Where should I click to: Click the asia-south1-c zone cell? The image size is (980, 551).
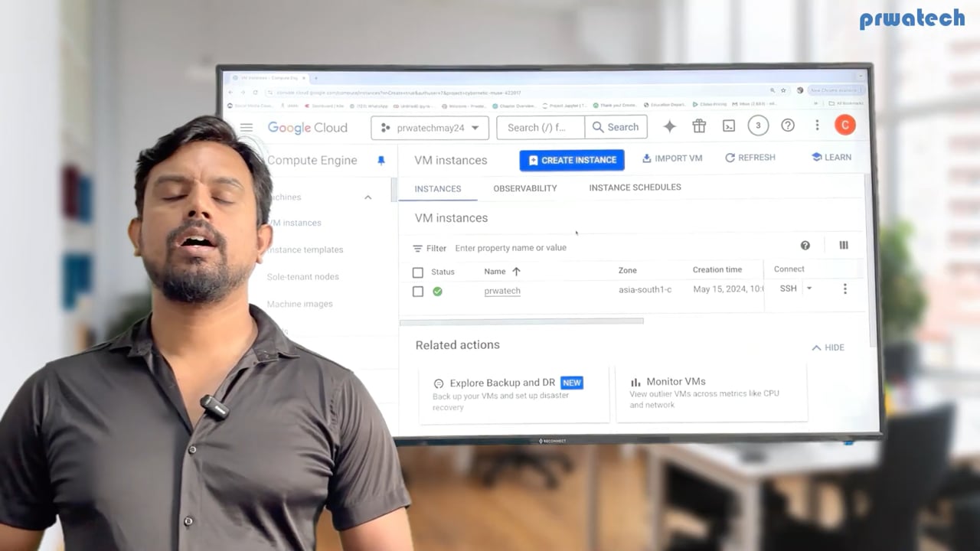645,290
